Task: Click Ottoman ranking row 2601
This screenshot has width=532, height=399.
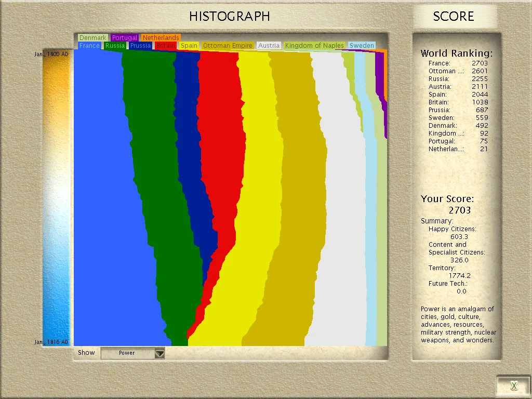Action: [458, 71]
